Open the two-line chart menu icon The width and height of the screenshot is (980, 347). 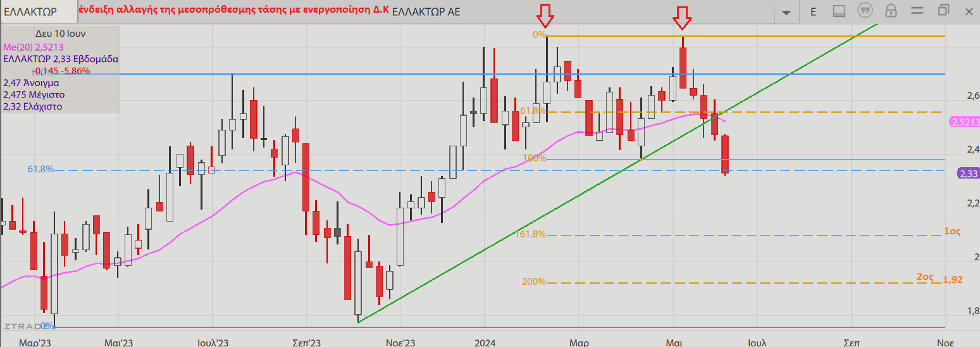[917, 10]
